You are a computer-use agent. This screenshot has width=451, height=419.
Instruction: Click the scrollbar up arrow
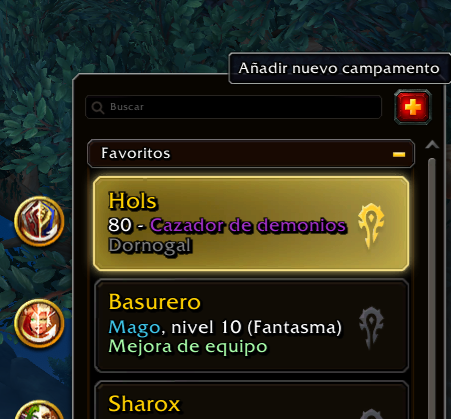point(432,145)
